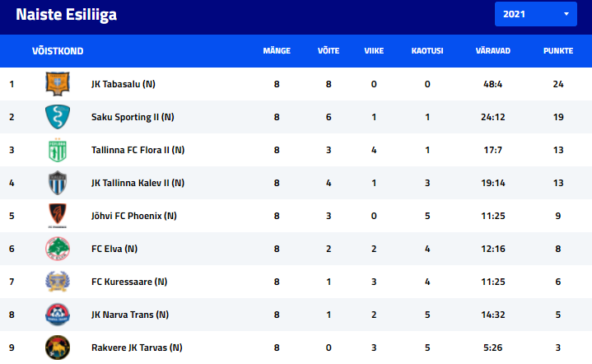
Task: Click the FC Elva round badge
Action: coord(58,249)
